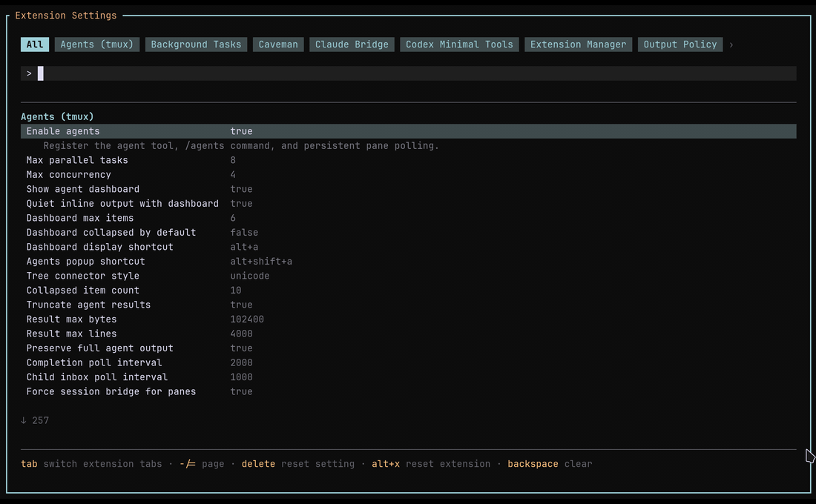The width and height of the screenshot is (816, 504).
Task: Select the Collapsed item count row
Action: click(x=409, y=291)
